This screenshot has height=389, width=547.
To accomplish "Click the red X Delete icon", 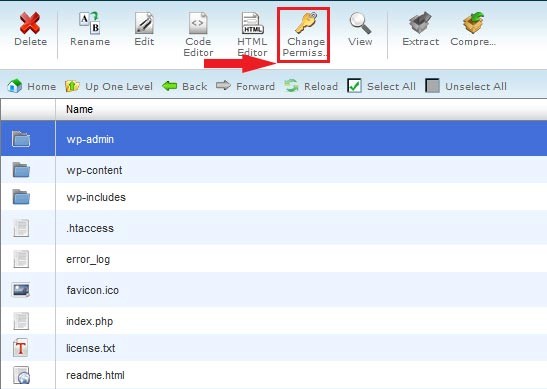I will (30, 23).
